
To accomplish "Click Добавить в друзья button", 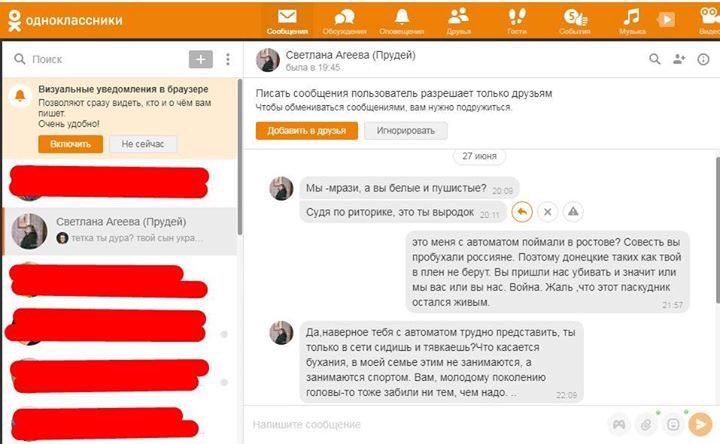I will pos(306,131).
